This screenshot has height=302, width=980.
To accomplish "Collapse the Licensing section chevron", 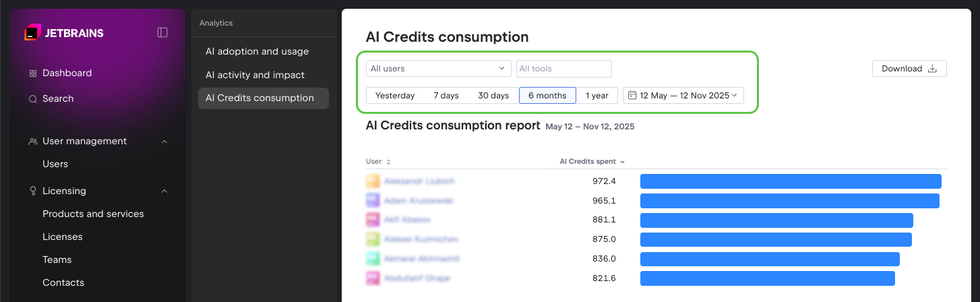I will (x=164, y=191).
